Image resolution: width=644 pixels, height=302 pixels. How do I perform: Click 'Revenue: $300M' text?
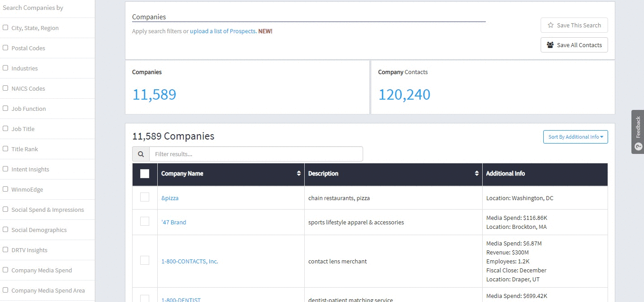507,252
